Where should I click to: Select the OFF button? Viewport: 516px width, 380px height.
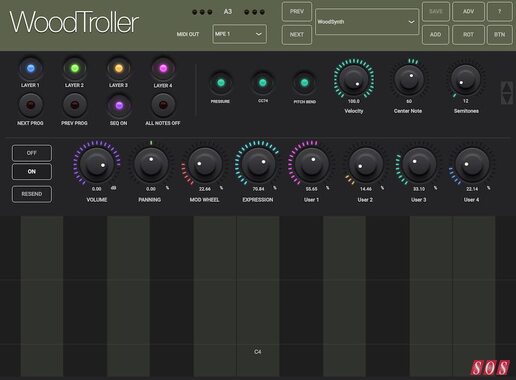pyautogui.click(x=32, y=153)
